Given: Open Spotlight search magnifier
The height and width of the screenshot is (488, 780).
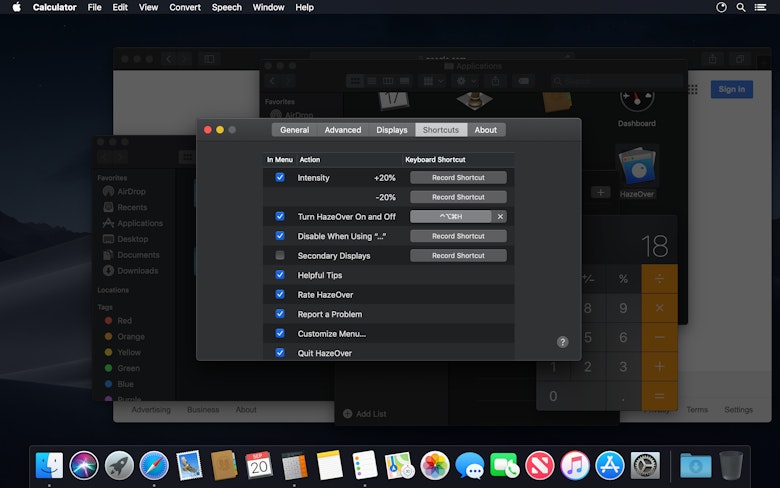Looking at the screenshot, I should click(741, 7).
